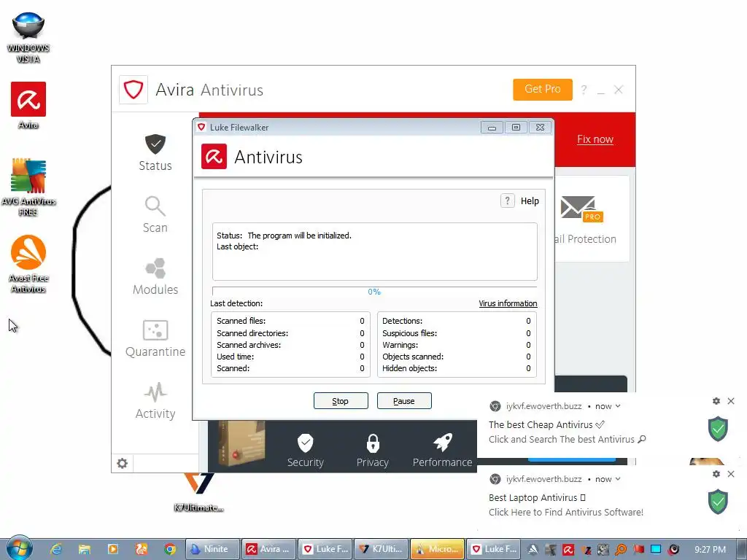Click the scan progress bar showing 0%

[374, 292]
